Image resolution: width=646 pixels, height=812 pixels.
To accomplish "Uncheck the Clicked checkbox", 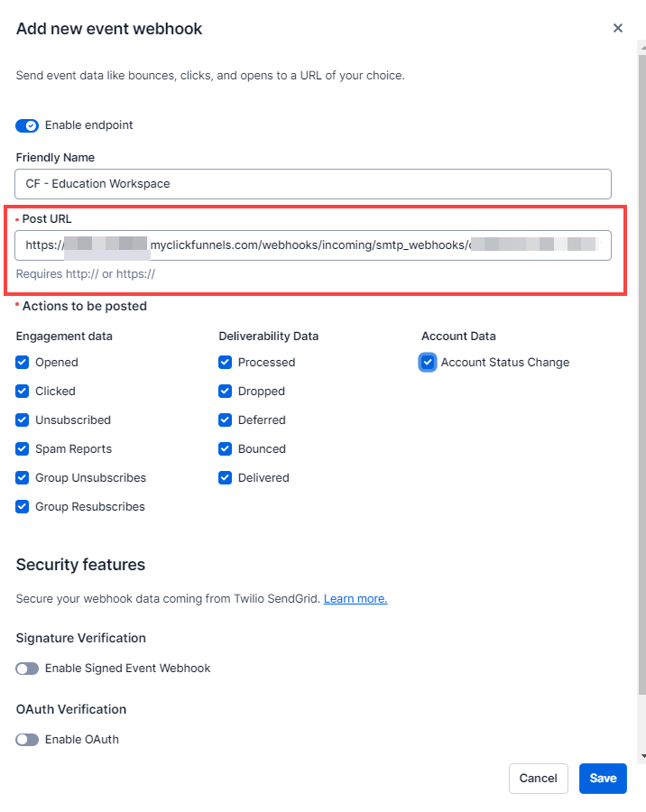I will (23, 391).
